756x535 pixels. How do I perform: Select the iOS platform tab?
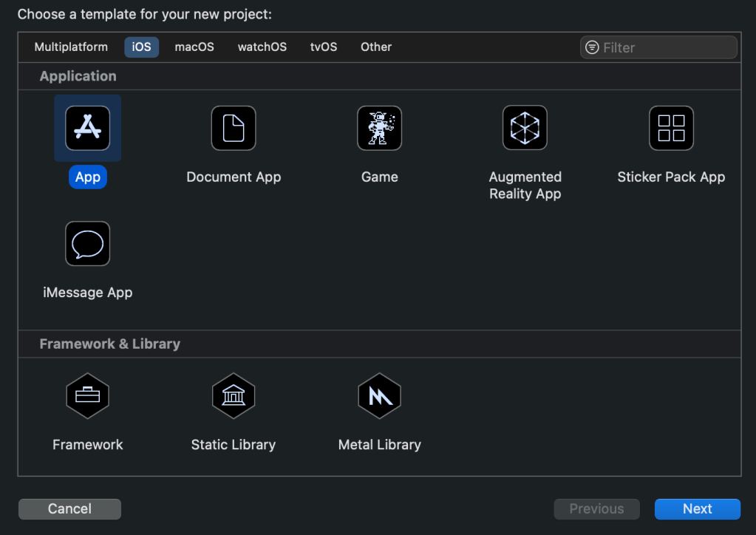[141, 47]
